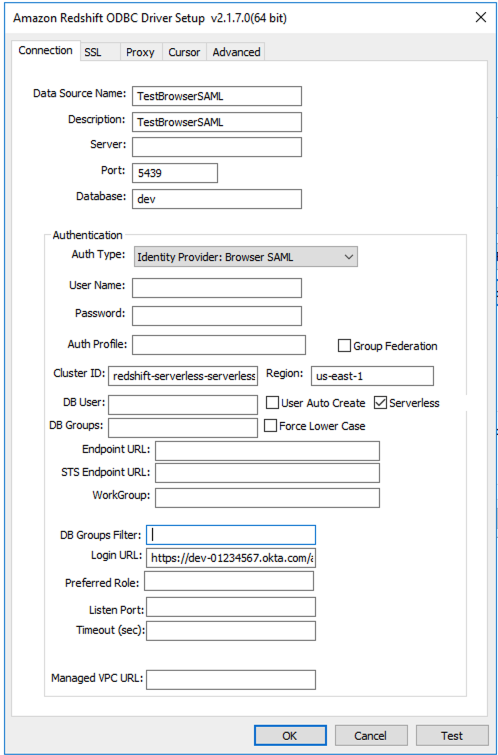Image resolution: width=498 pixels, height=755 pixels.
Task: Click the Preferred Role field
Action: pyautogui.click(x=229, y=581)
